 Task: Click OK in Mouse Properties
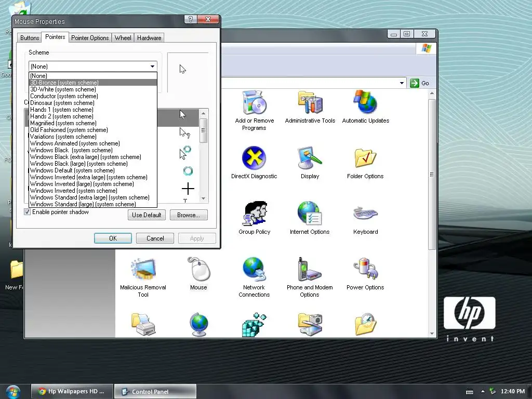pos(113,238)
